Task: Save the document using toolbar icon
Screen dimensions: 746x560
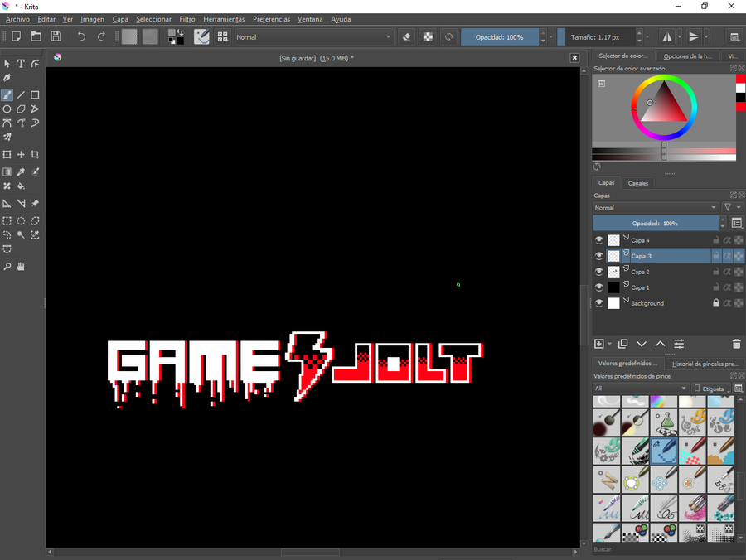Action: 56,36
